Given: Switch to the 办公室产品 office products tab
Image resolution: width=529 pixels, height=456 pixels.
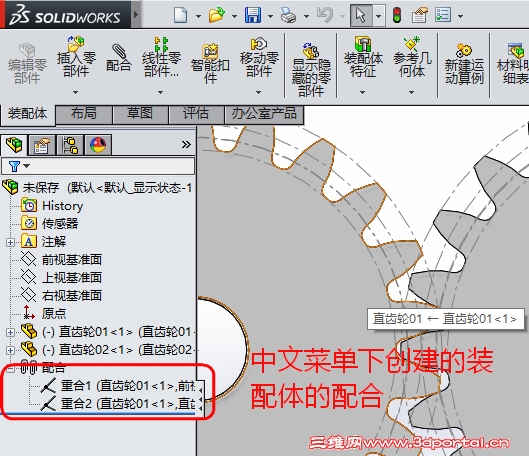Looking at the screenshot, I should tap(264, 114).
